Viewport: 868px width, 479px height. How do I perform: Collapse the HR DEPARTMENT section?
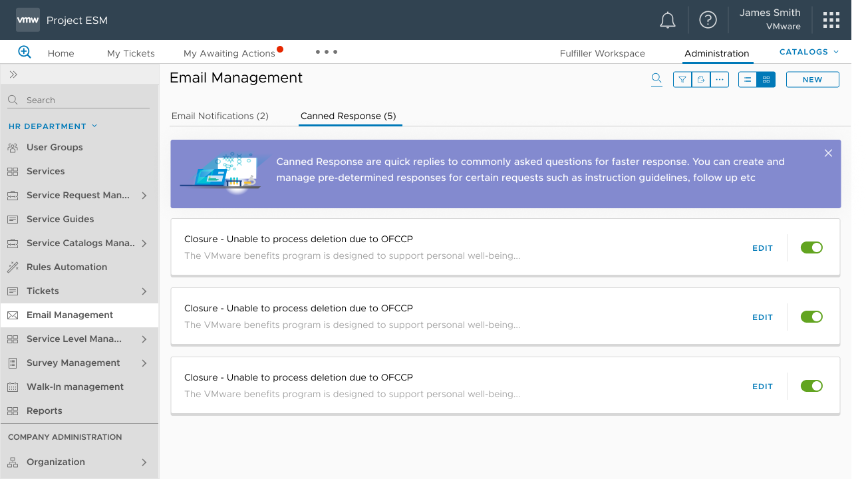pos(93,126)
